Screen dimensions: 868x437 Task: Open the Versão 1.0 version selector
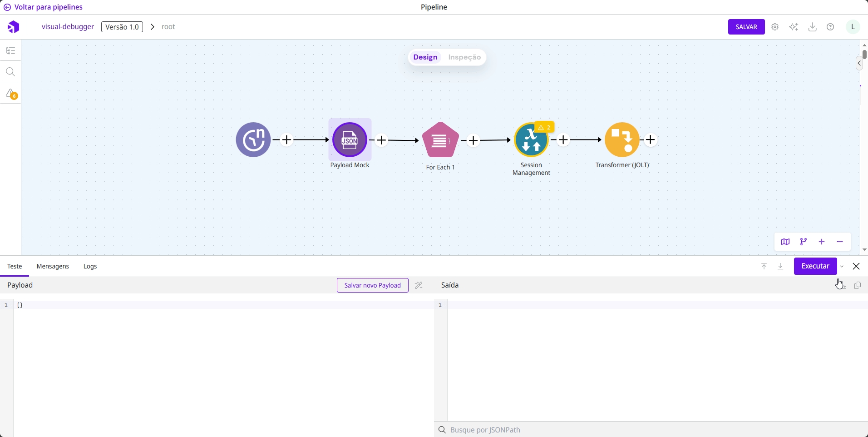pos(122,27)
